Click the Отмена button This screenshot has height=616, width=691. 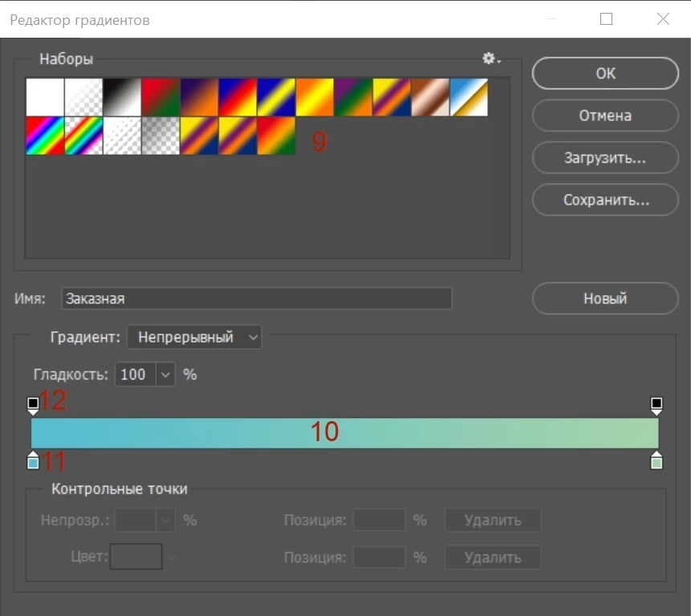tap(605, 115)
